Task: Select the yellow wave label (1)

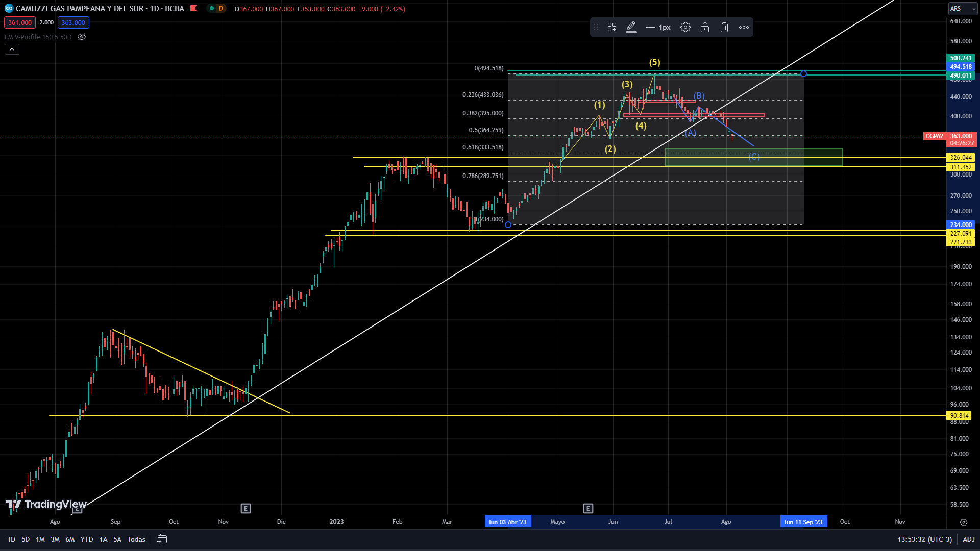Action: coord(600,105)
